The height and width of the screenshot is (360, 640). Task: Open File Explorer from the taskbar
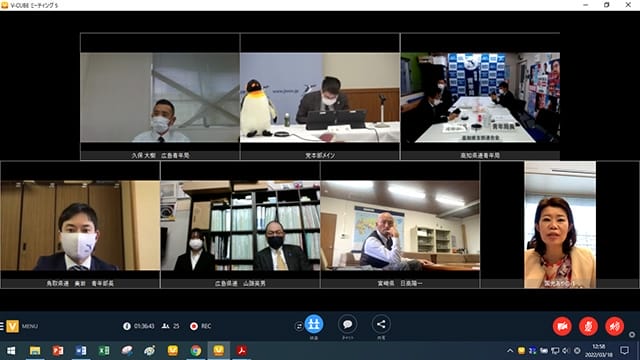35,351
